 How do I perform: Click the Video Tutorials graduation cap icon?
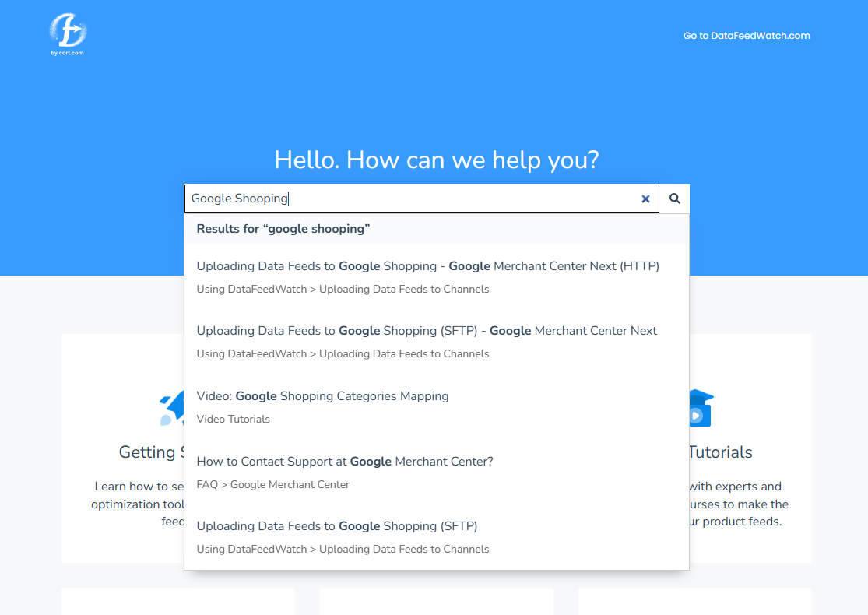click(x=698, y=406)
